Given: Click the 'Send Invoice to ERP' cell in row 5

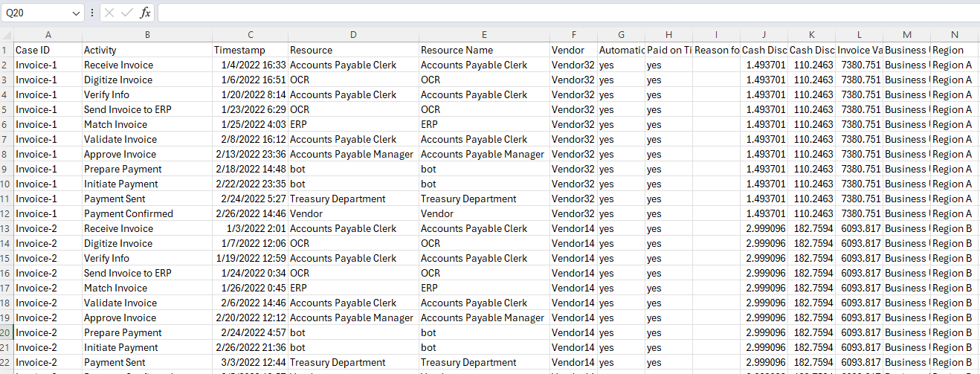Looking at the screenshot, I should (147, 109).
